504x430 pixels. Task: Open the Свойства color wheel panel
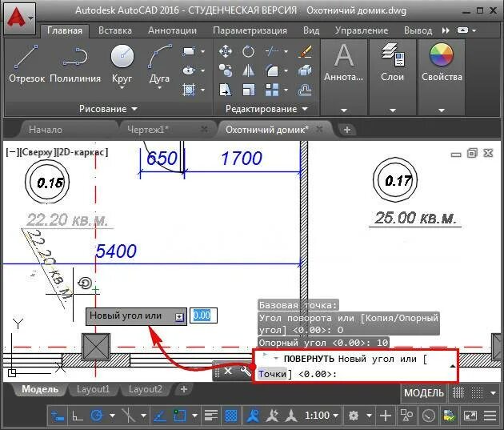[442, 63]
